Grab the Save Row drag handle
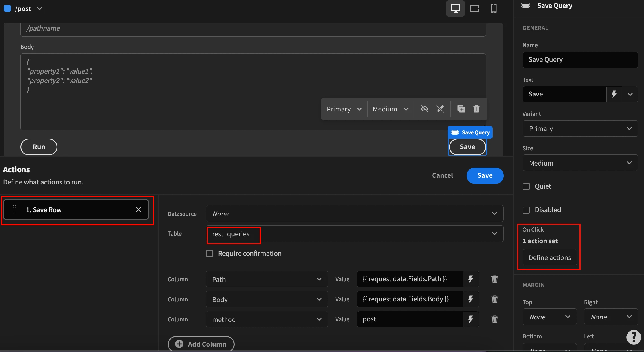The height and width of the screenshot is (352, 644). [x=14, y=210]
